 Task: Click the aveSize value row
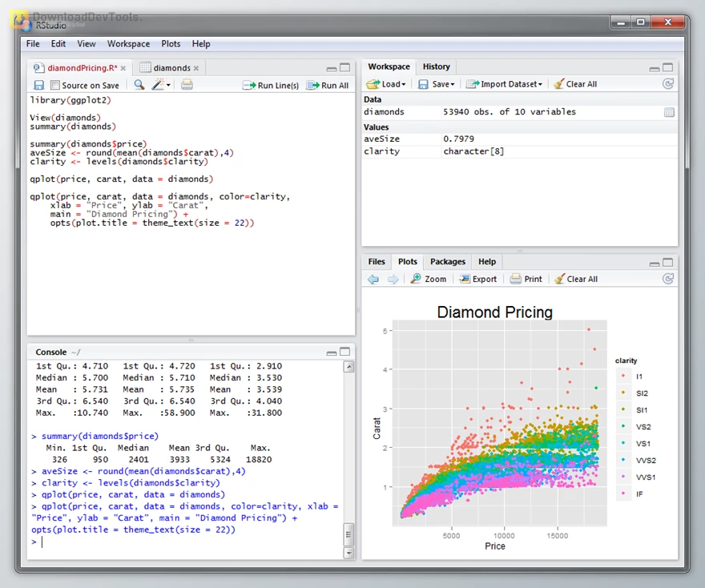point(519,139)
